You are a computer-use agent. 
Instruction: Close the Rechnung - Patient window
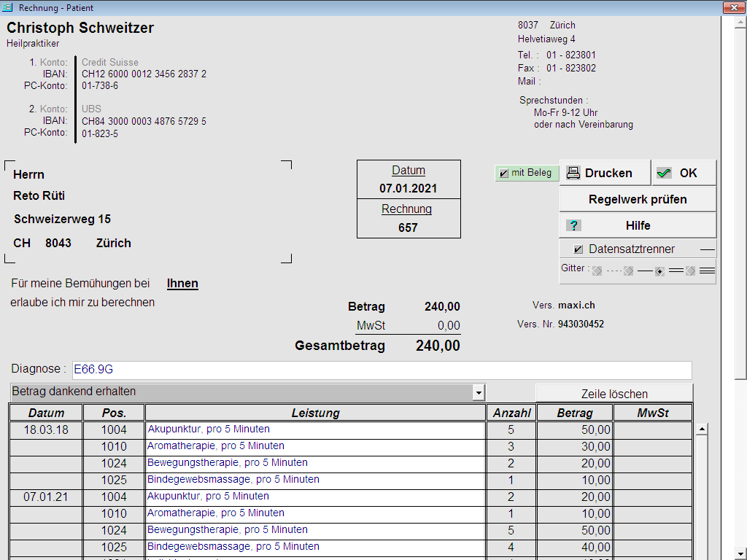click(732, 8)
